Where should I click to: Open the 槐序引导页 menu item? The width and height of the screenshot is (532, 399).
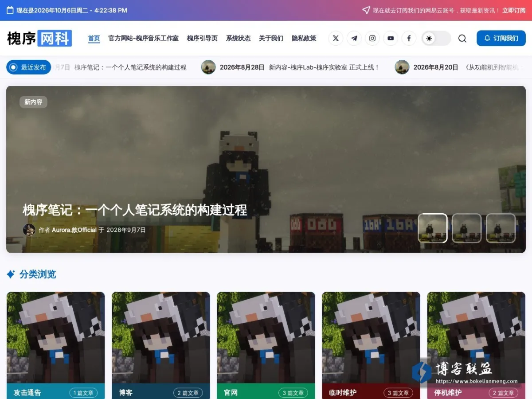[x=202, y=38]
